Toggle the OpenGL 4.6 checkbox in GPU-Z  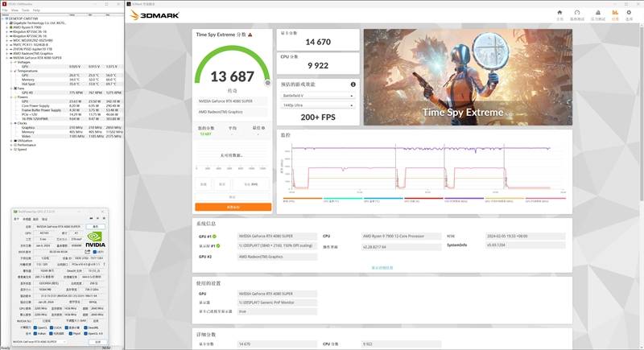tap(85, 334)
